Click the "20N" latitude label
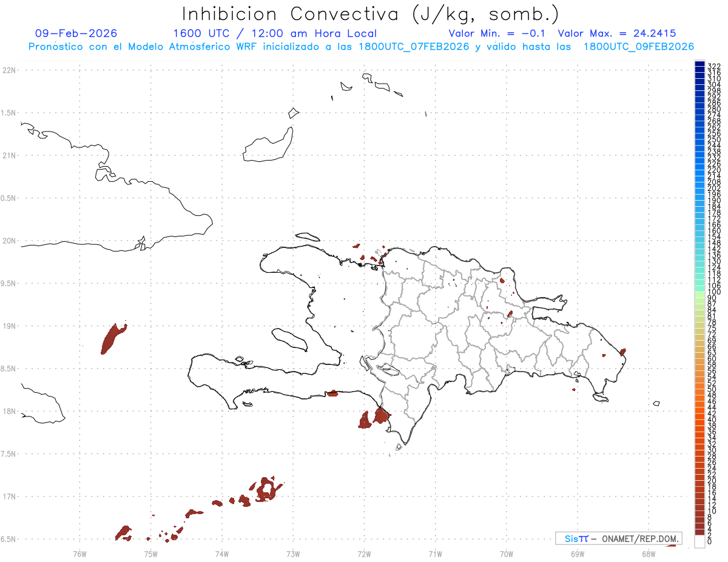Viewport: 728px width, 562px height. (8, 241)
